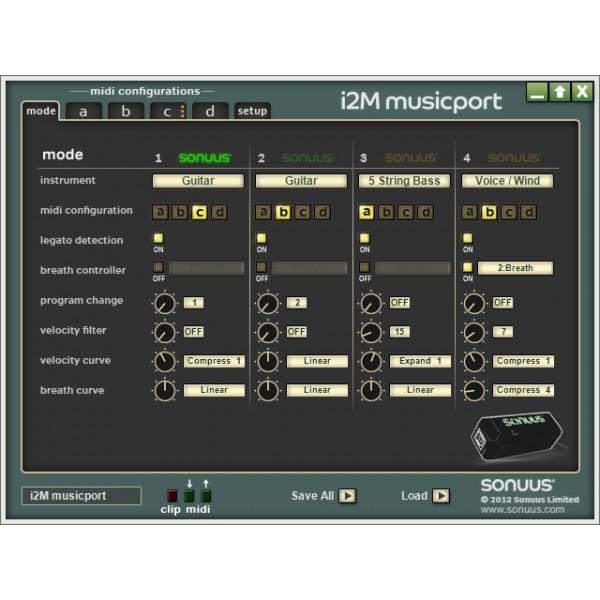The width and height of the screenshot is (600, 600).
Task: Activate mode 3 via its Sonuus logo
Action: pos(411,158)
